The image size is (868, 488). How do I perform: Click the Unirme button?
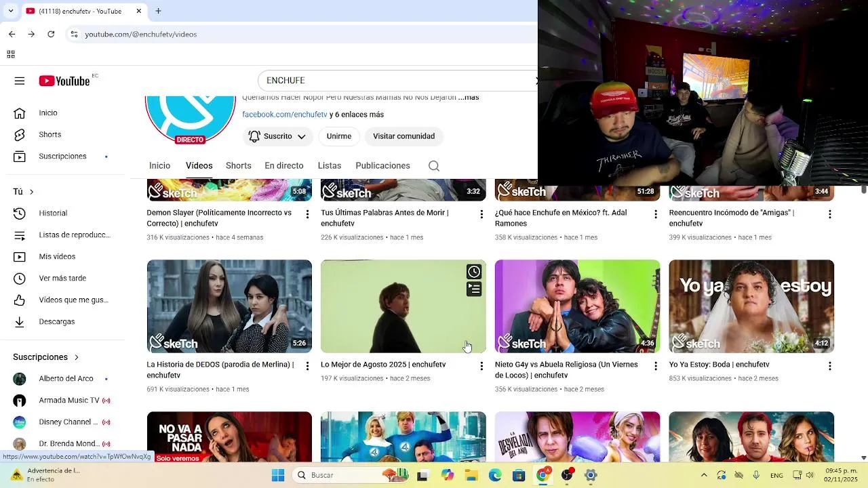pyautogui.click(x=339, y=136)
